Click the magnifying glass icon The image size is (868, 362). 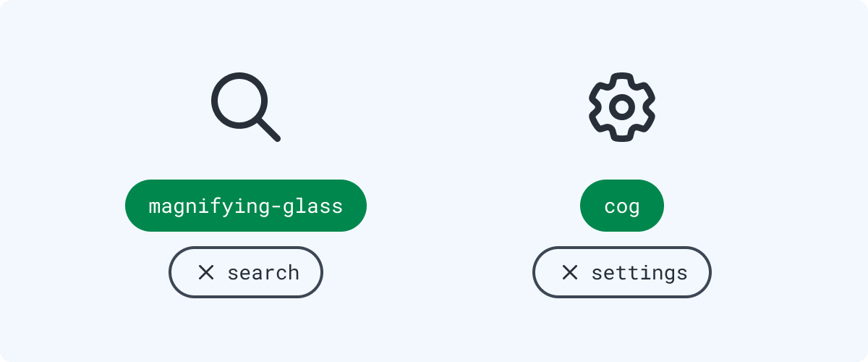point(246,107)
